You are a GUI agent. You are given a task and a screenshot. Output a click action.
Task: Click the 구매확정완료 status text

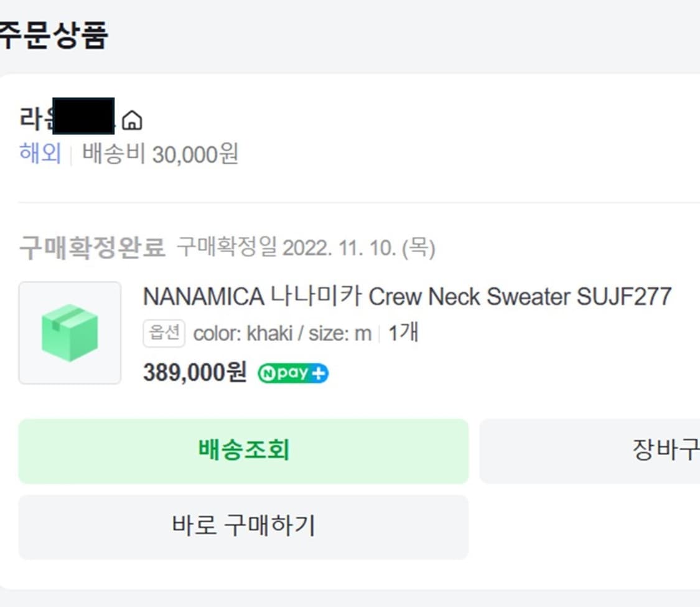92,248
